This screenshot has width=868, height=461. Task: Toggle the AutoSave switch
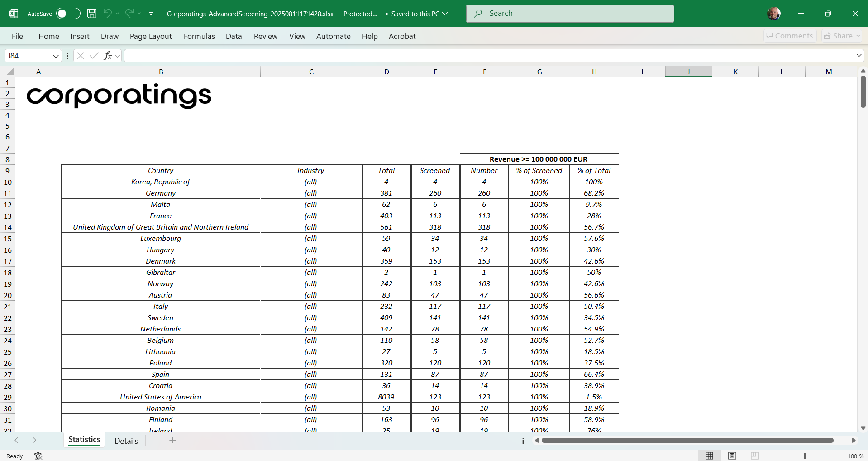tap(68, 14)
